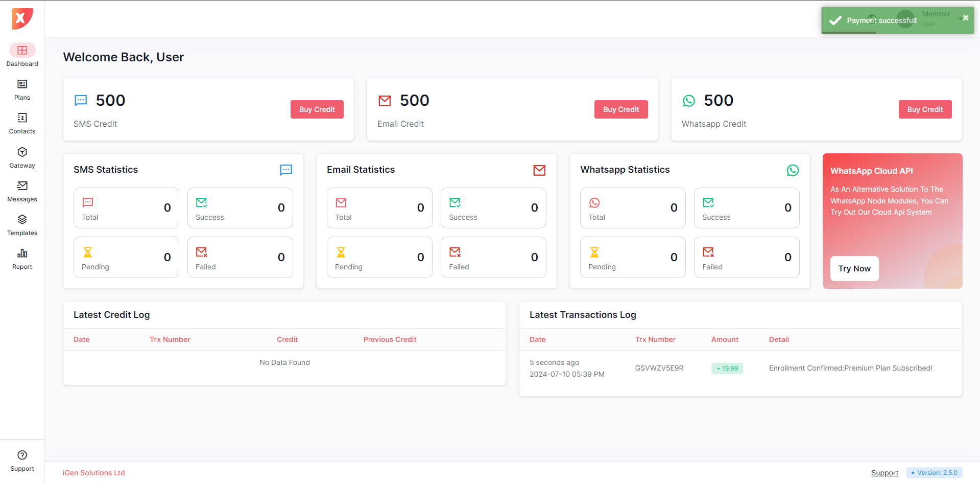The height and width of the screenshot is (483, 980).
Task: Go to Contacts in the sidebar
Action: [x=22, y=123]
